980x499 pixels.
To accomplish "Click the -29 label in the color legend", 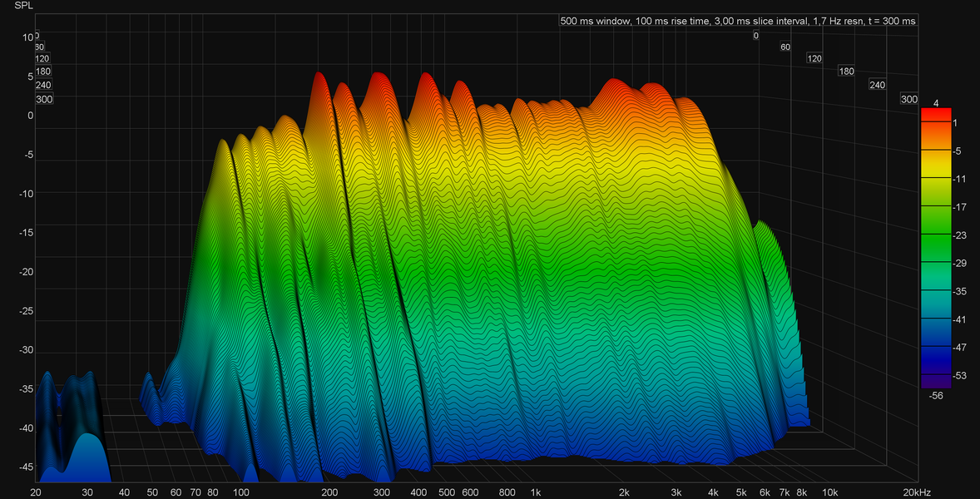I will pos(959,263).
